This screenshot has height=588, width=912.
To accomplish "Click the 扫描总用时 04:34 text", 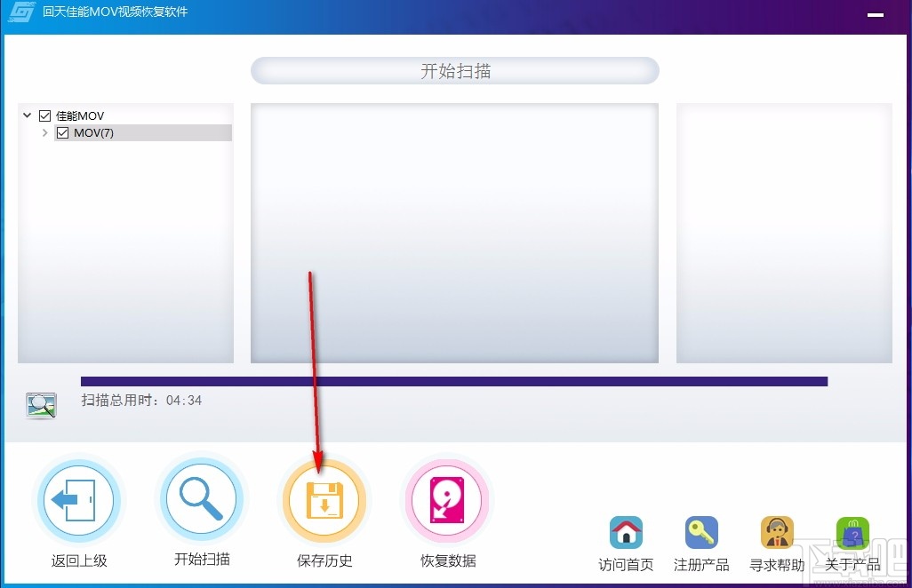I will [141, 401].
